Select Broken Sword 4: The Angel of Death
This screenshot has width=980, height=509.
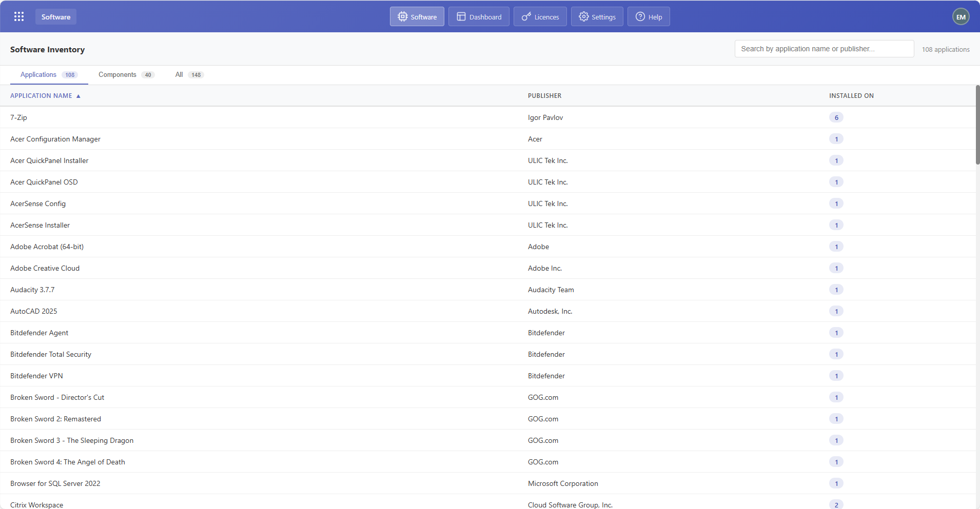coord(487,462)
